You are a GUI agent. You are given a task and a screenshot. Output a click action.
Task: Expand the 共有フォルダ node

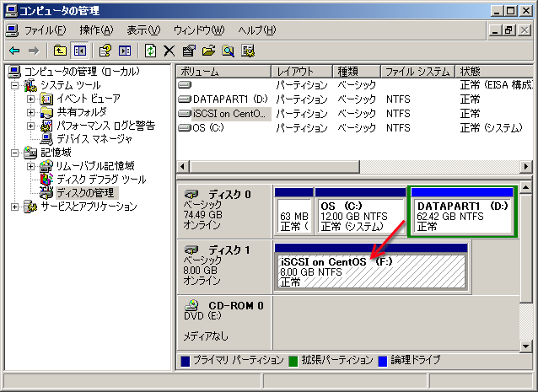(30, 112)
